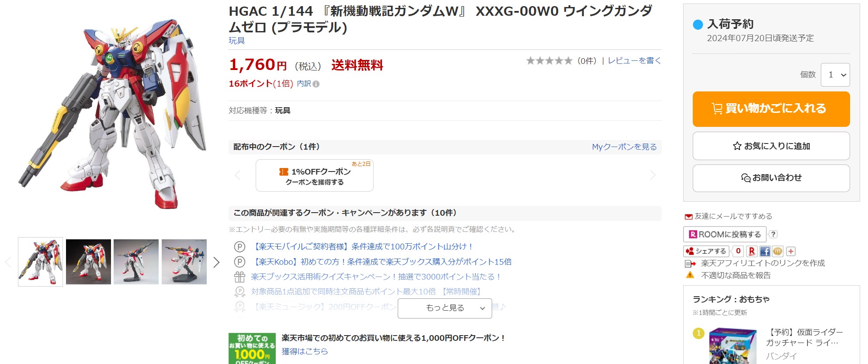Open Myクーポンを見る link
Image resolution: width=868 pixels, height=364 pixels.
(624, 147)
